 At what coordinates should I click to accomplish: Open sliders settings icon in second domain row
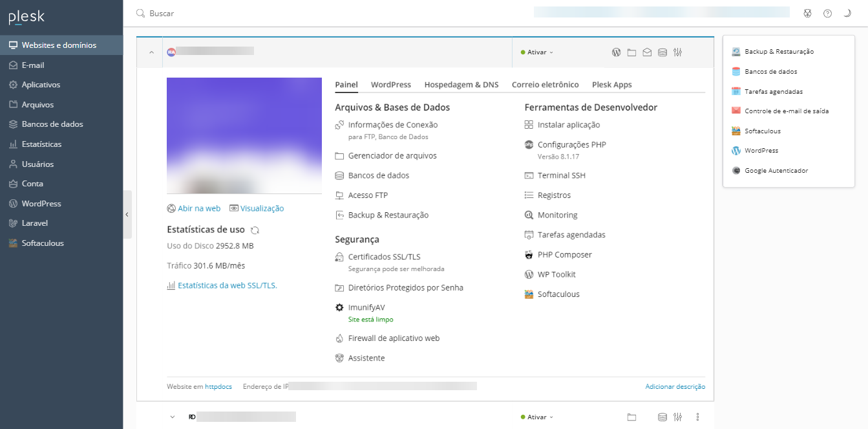677,417
